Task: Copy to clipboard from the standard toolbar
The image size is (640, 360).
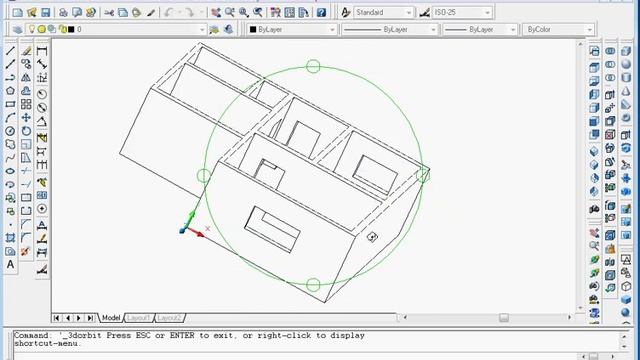Action: (122, 13)
